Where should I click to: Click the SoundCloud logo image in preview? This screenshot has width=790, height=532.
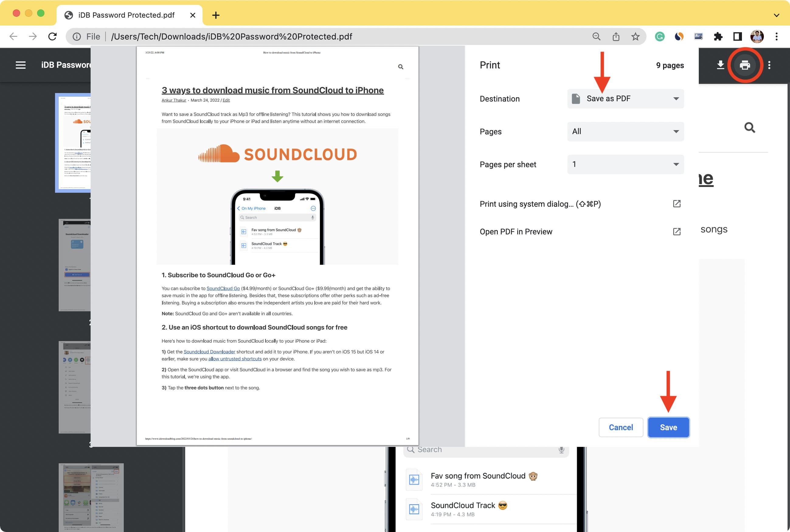pos(277,154)
